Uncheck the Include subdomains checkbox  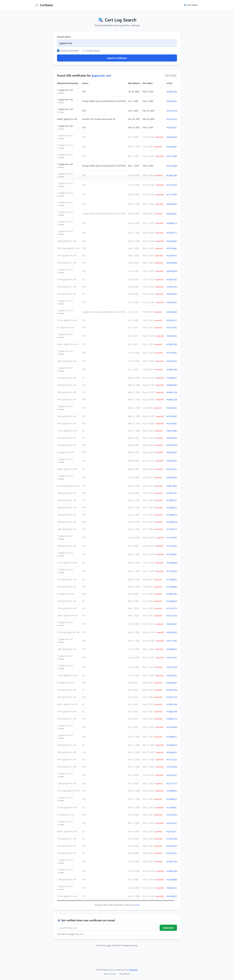point(58,51)
